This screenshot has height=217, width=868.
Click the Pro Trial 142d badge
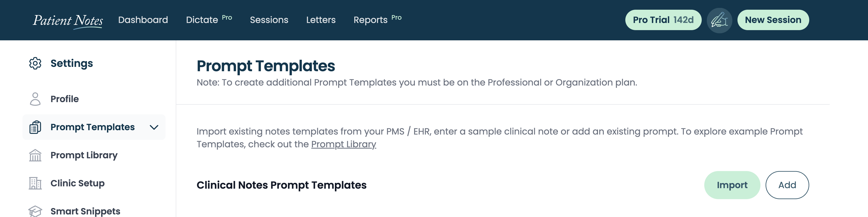[663, 20]
